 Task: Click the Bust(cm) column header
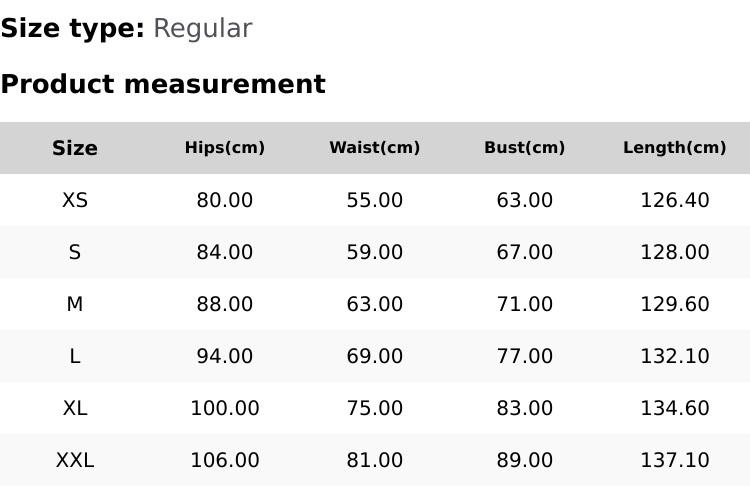coord(525,148)
